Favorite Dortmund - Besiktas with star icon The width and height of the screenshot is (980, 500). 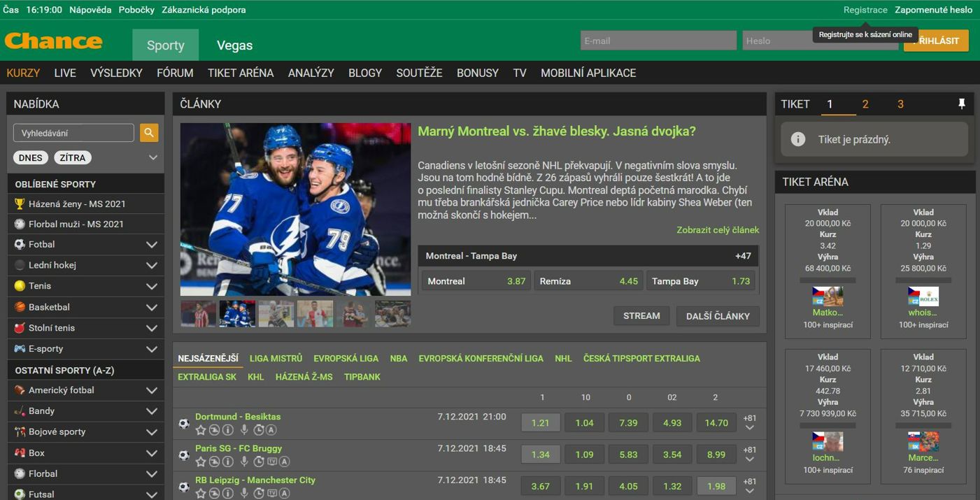click(201, 430)
